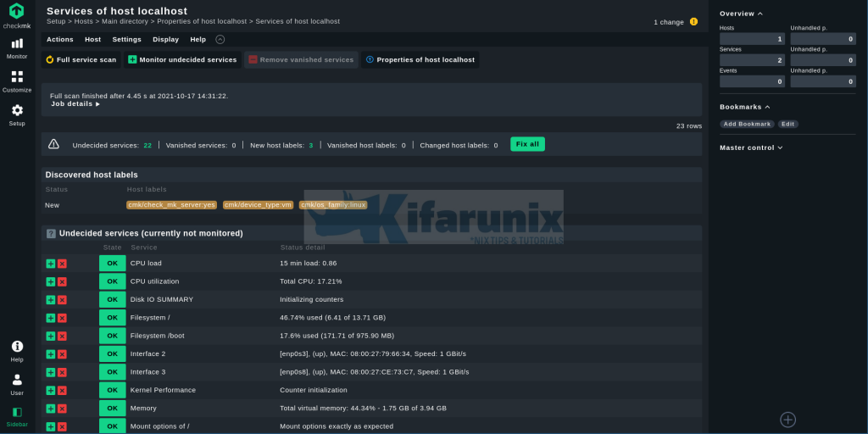Image resolution: width=868 pixels, height=434 pixels.
Task: Click the Kernel Performance service name
Action: click(163, 390)
